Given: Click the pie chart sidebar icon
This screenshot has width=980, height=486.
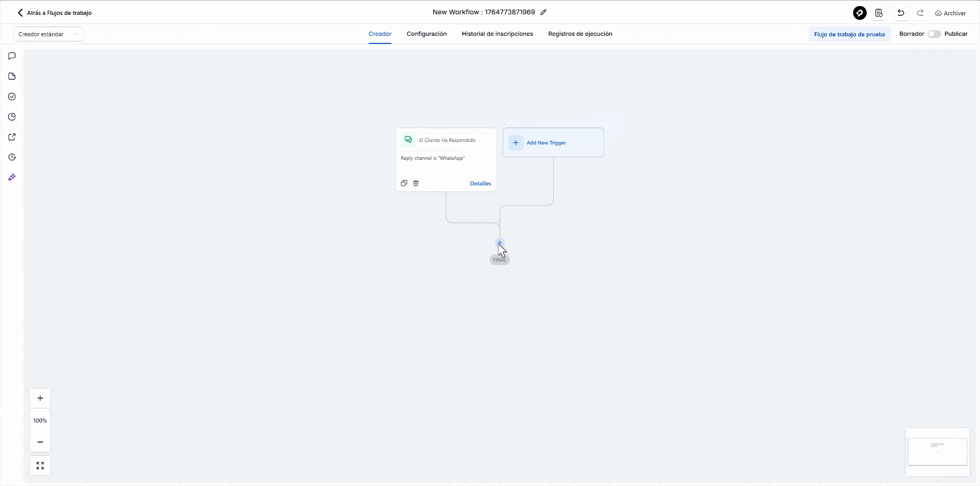Looking at the screenshot, I should pos(12,117).
